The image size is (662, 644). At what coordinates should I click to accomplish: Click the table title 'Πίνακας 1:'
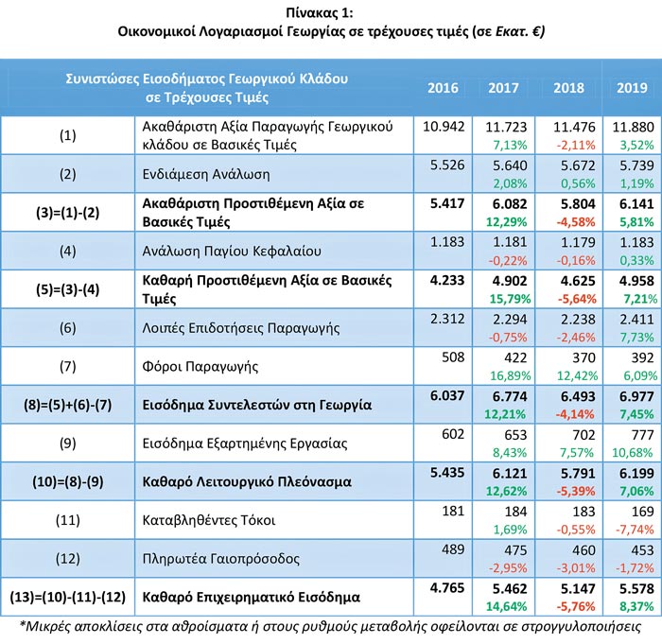click(x=330, y=11)
